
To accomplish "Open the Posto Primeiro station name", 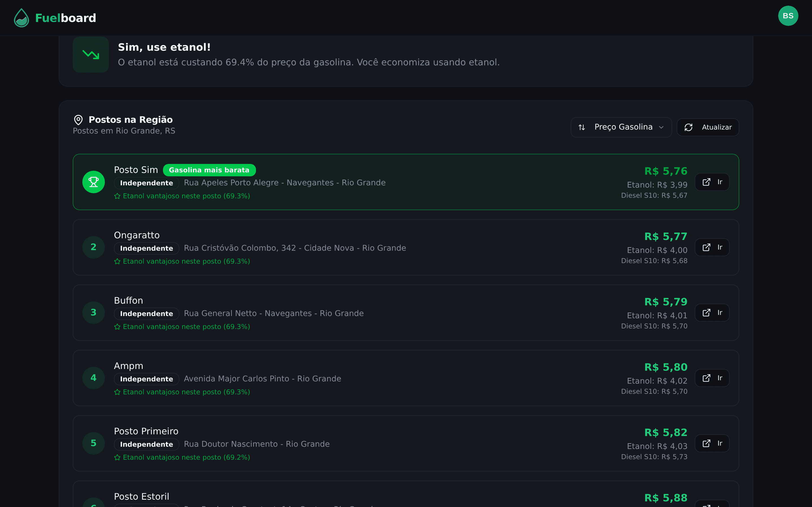I will [x=146, y=431].
